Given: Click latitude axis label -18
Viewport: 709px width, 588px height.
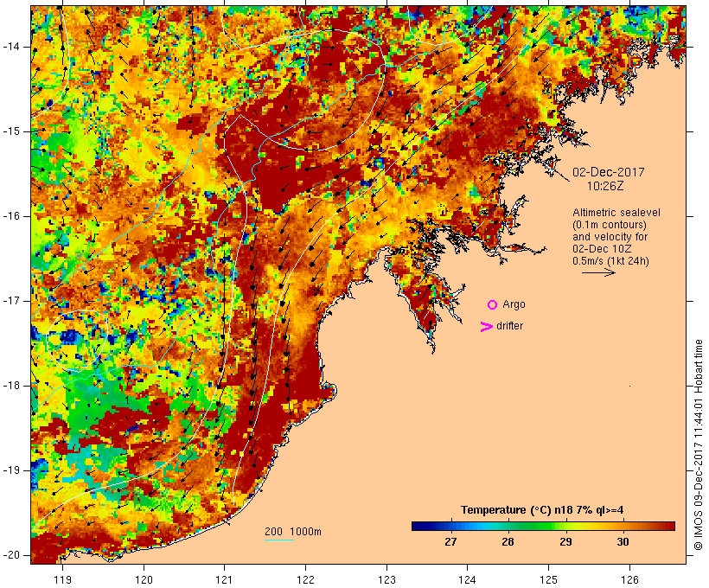Looking at the screenshot, I should pyautogui.click(x=11, y=386).
